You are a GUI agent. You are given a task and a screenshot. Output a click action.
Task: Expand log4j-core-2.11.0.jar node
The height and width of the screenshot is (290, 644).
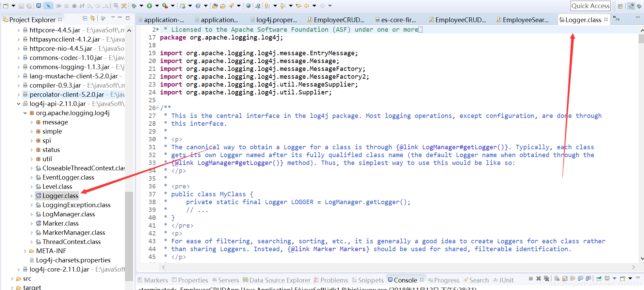pos(19,269)
